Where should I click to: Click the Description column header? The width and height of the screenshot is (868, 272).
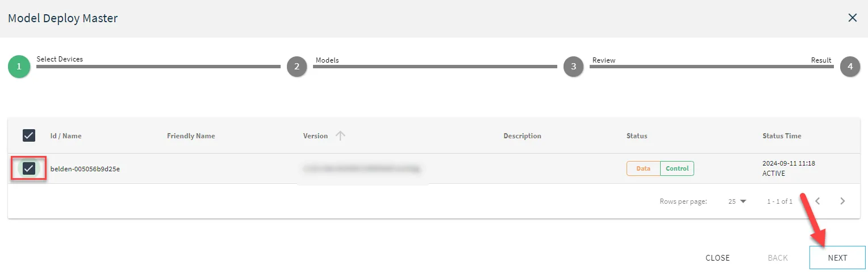[x=522, y=136]
